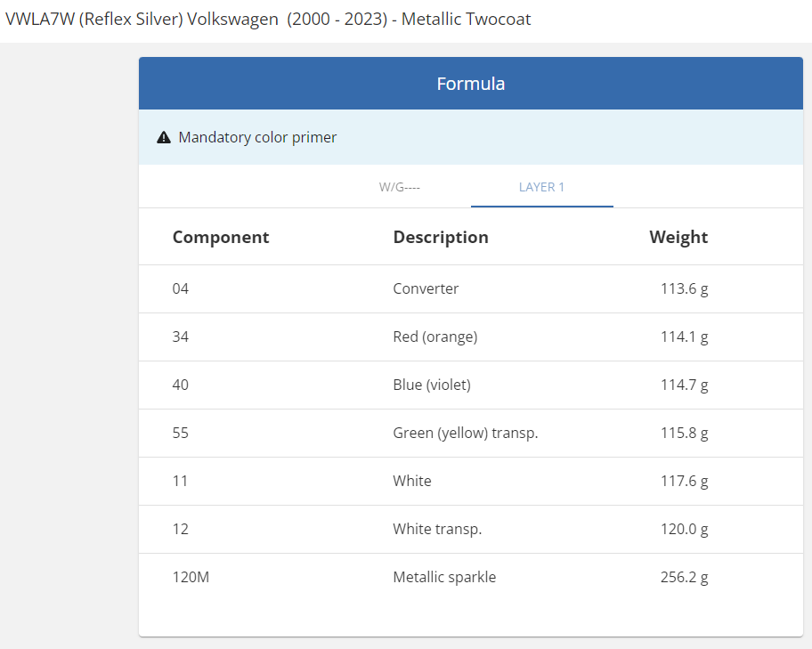Click the Weight column header

(678, 237)
